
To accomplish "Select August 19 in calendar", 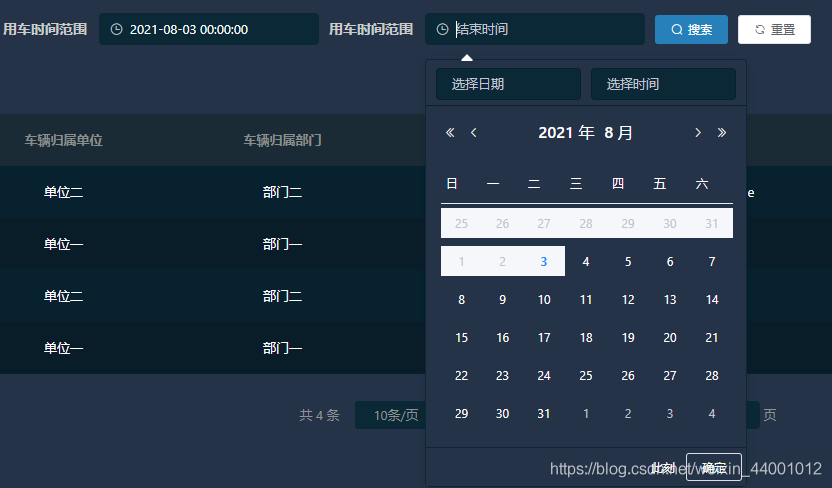I will tap(628, 338).
